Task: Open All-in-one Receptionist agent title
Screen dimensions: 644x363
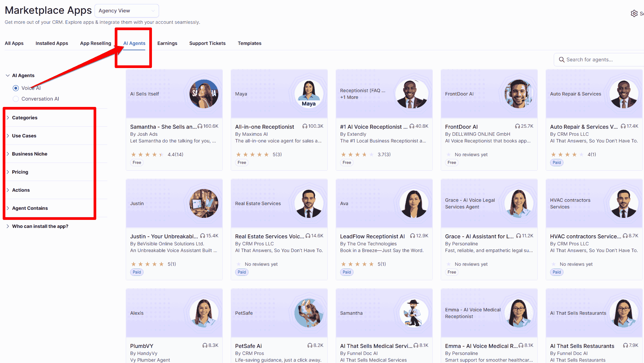Action: coord(265,127)
